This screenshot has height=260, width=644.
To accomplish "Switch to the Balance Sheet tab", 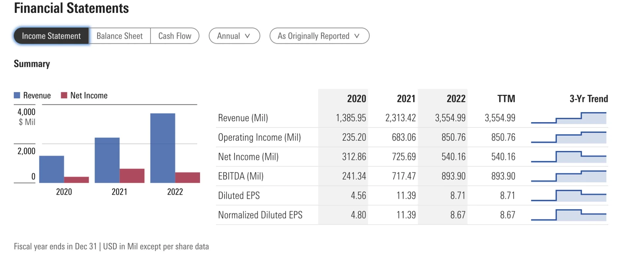I will coord(120,36).
